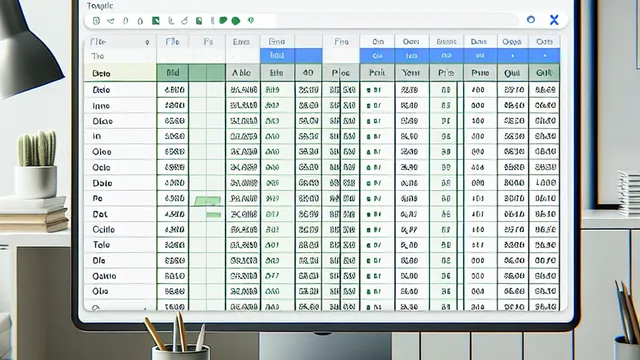The height and width of the screenshot is (360, 640).
Task: Click the outlined document icon starting the toolbar
Action: (96, 20)
